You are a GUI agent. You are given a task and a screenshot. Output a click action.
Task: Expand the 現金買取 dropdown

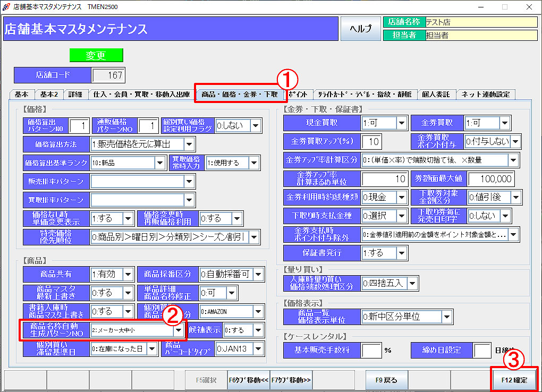click(x=402, y=123)
